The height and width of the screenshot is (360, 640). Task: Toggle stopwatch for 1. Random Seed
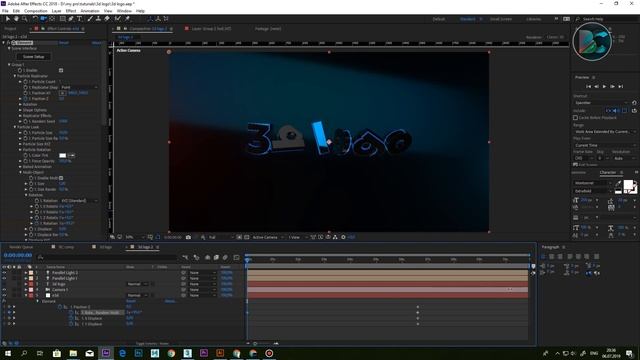tap(25, 121)
